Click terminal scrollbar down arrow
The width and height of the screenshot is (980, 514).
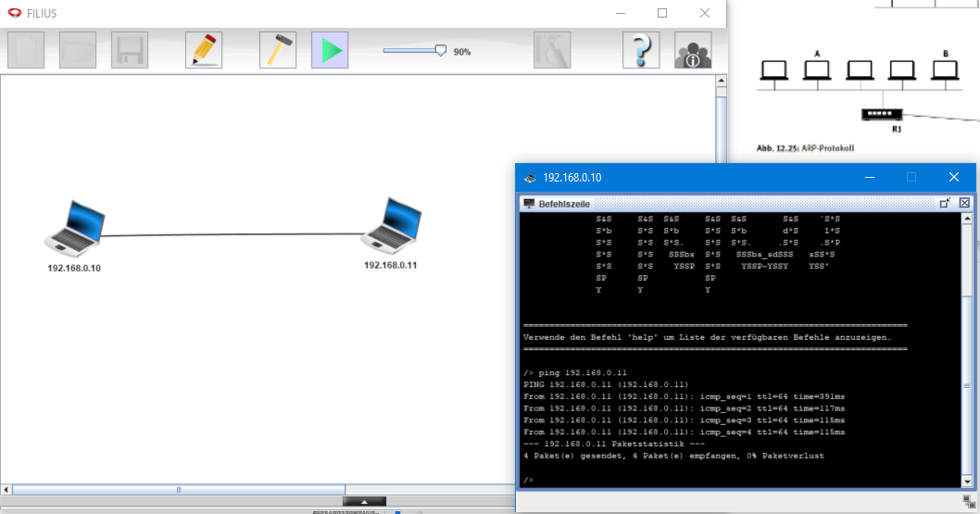(x=967, y=482)
